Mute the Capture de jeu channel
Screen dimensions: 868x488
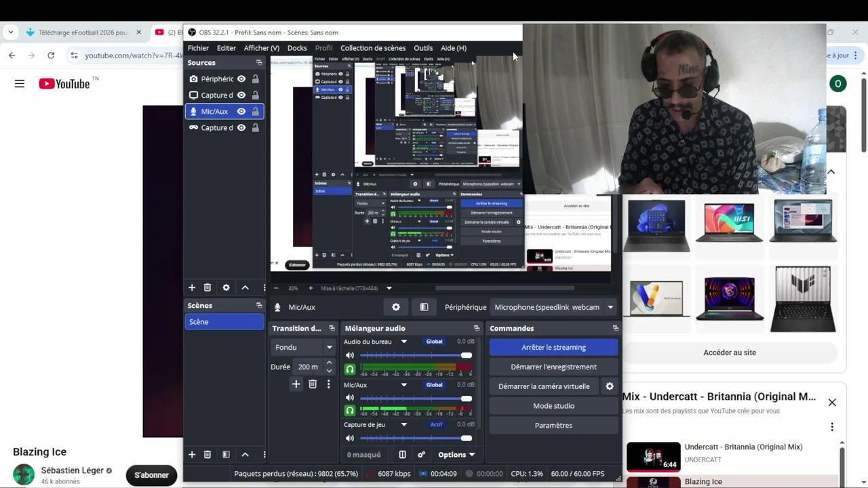tap(350, 438)
